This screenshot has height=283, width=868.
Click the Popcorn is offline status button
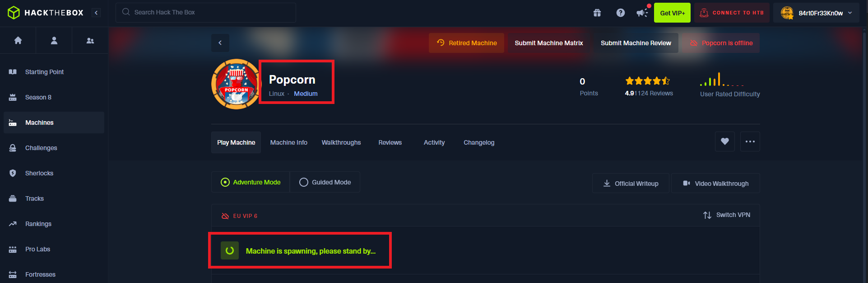click(x=721, y=43)
